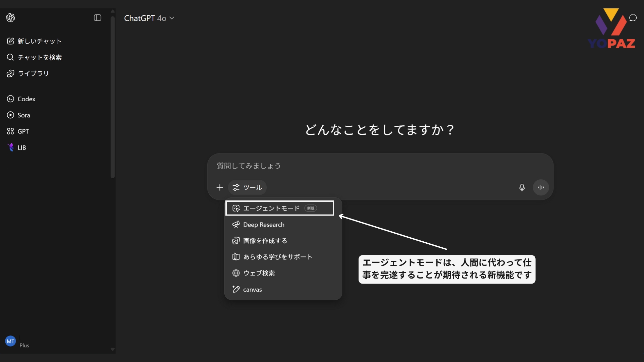Click the canvas pencil icon
The image size is (644, 362).
pyautogui.click(x=236, y=289)
